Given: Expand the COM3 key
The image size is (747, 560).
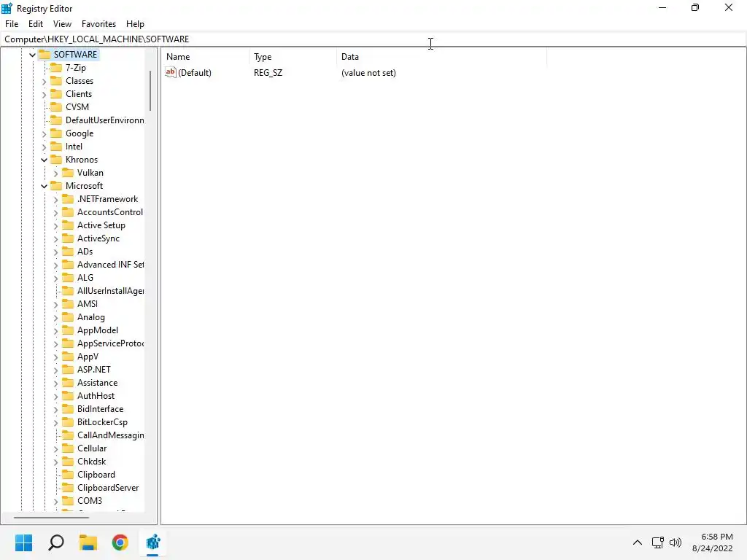Looking at the screenshot, I should [x=55, y=502].
